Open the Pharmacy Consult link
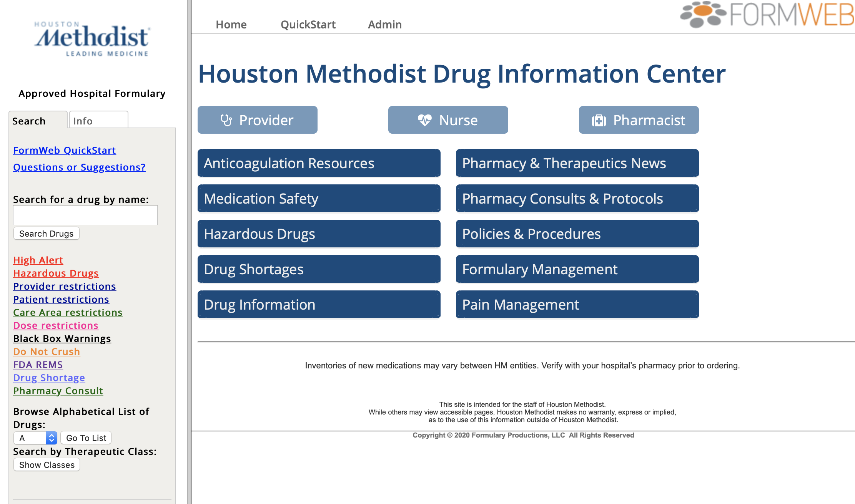 [58, 391]
